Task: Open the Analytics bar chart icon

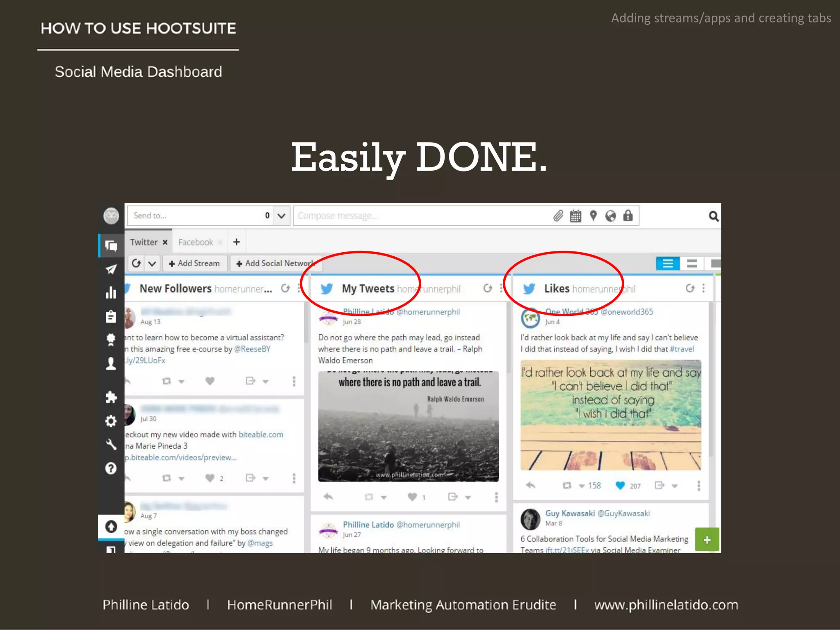Action: [x=111, y=292]
